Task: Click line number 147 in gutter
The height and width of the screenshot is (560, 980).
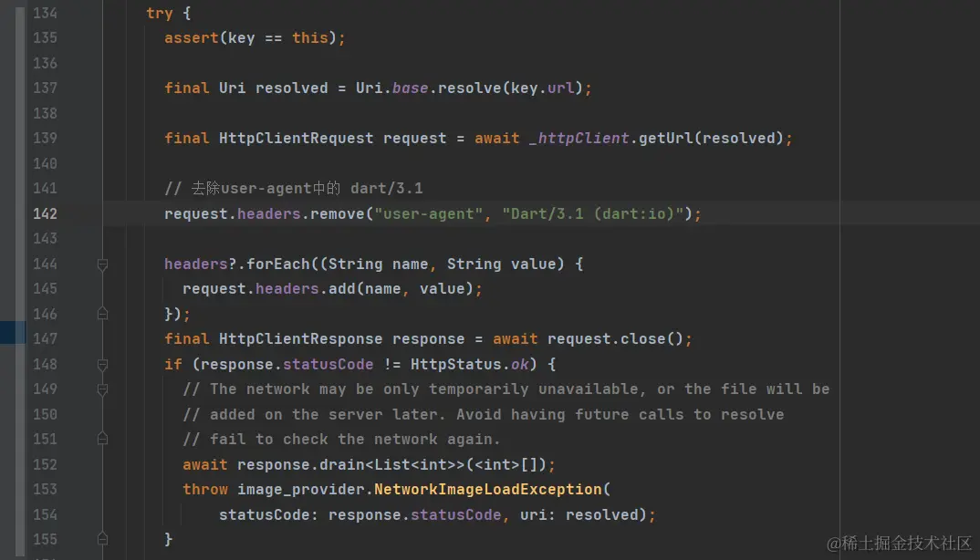Action: point(45,338)
